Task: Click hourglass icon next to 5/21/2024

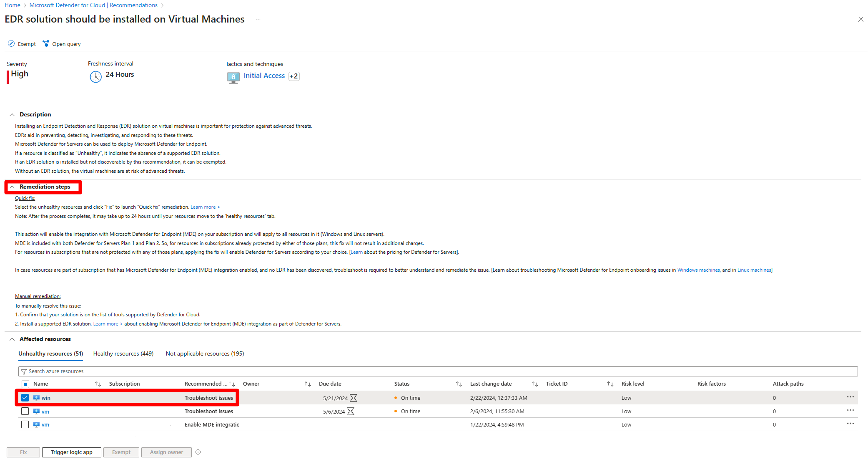Action: click(x=354, y=398)
